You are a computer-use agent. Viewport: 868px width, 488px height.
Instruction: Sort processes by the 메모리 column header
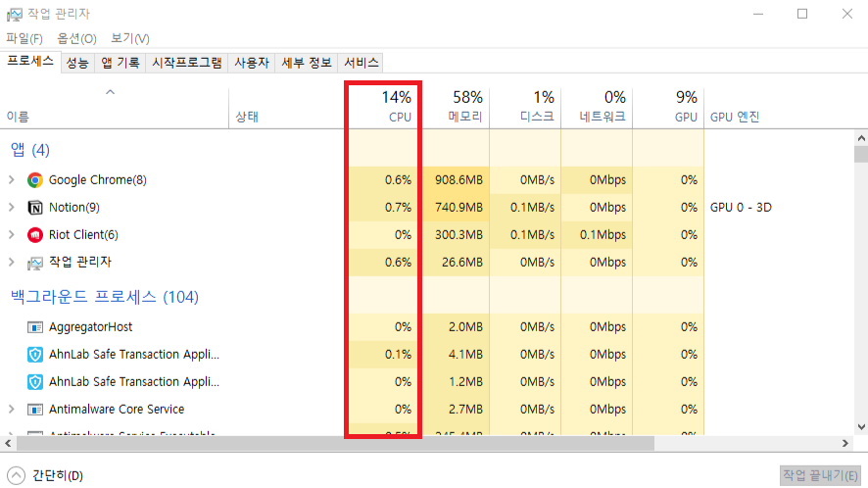point(465,106)
